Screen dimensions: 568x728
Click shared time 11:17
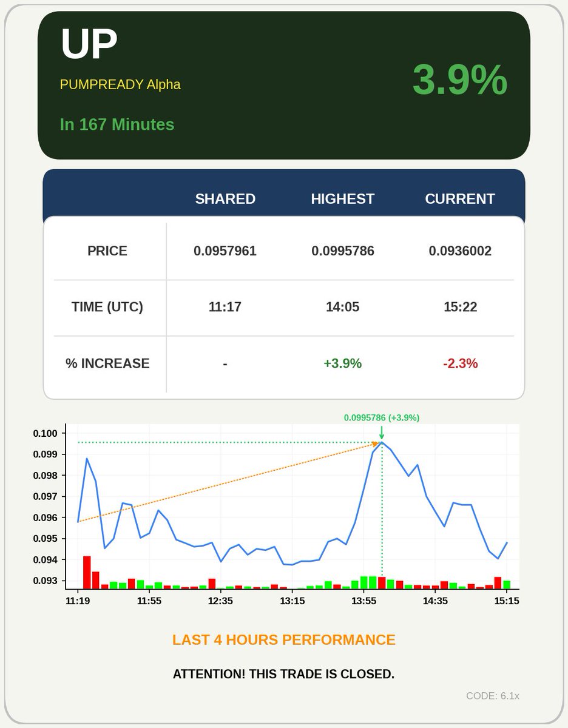pyautogui.click(x=225, y=307)
